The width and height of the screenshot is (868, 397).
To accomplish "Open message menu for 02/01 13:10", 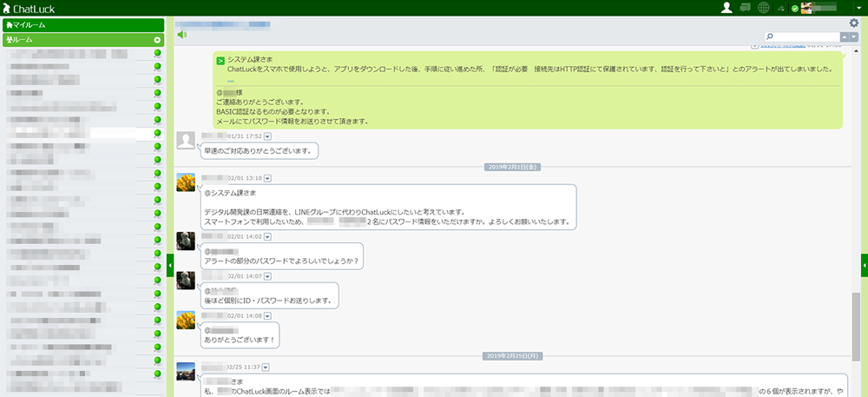I will click(268, 178).
